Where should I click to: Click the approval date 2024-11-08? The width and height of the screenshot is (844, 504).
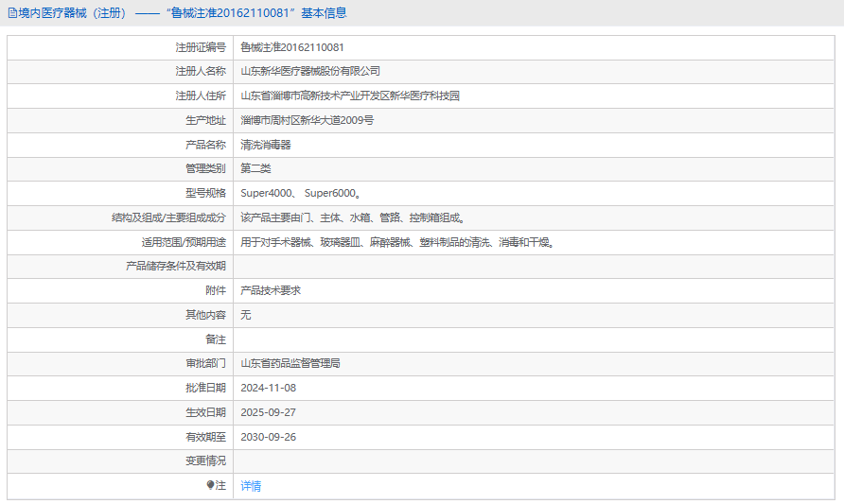click(268, 388)
